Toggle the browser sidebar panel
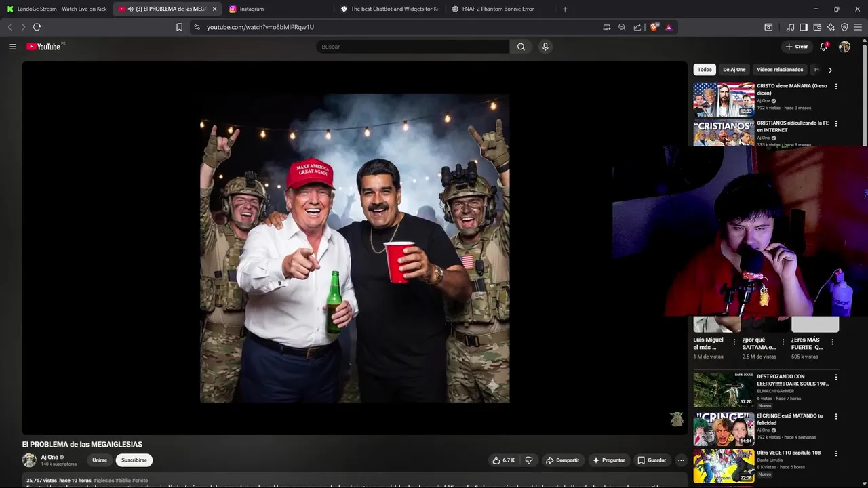Image resolution: width=868 pixels, height=488 pixels. coord(804,27)
